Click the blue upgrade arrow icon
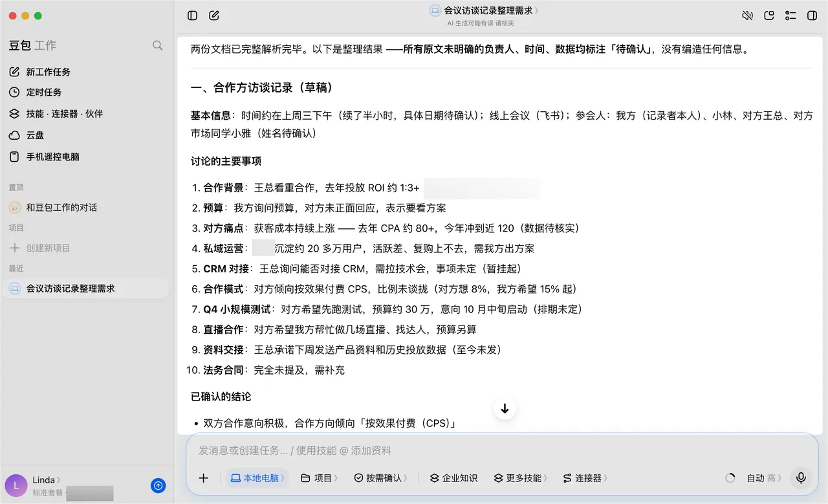Image resolution: width=828 pixels, height=504 pixels. coord(158,485)
